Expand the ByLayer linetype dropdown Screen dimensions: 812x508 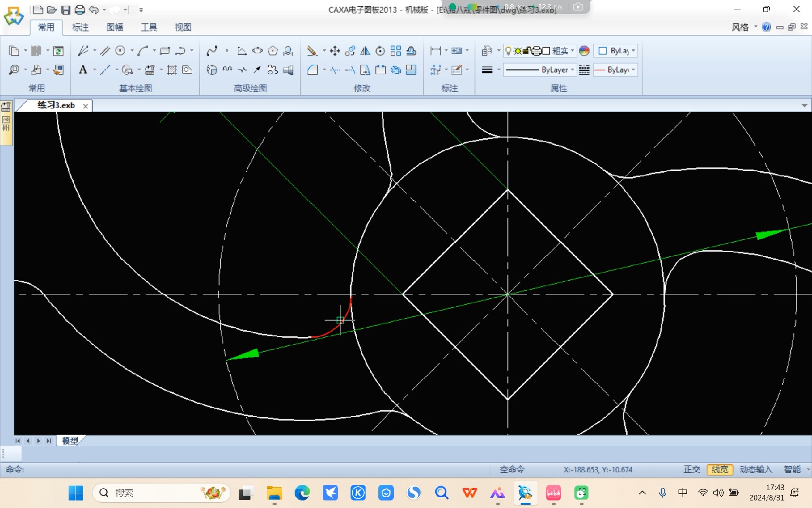(572, 70)
